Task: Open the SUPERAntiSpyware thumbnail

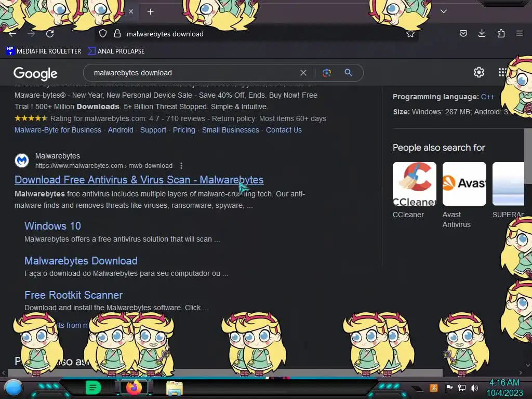Action: click(508, 184)
